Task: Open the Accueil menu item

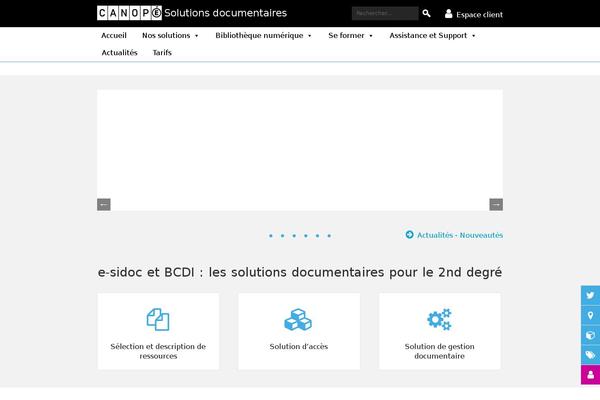Action: tap(114, 36)
